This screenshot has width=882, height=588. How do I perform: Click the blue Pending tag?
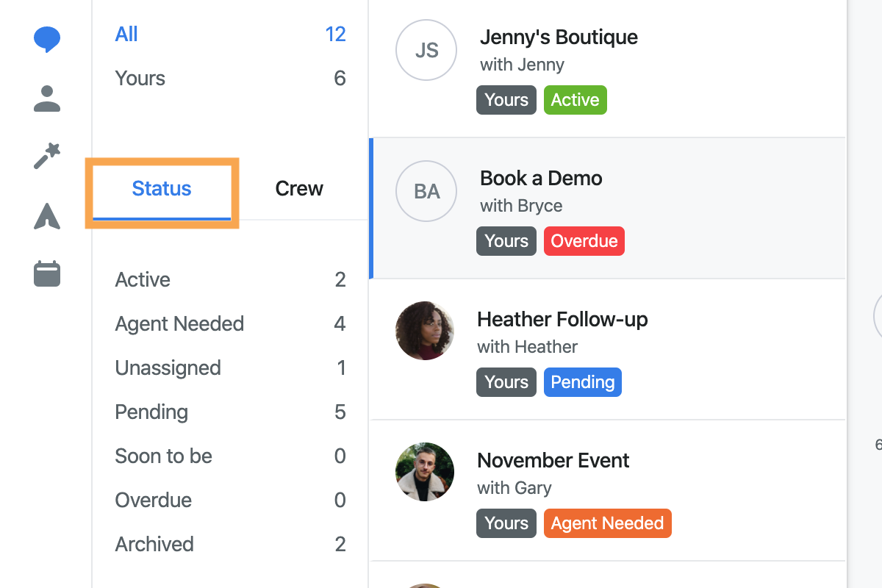click(x=583, y=382)
